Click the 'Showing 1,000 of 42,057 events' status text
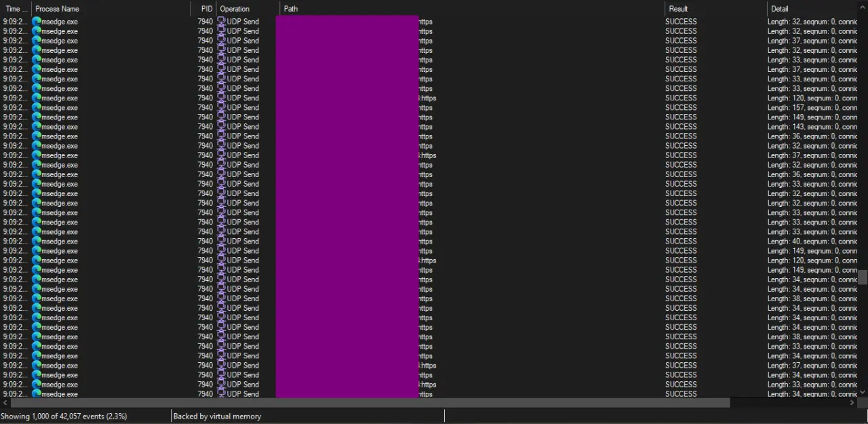The image size is (868, 424). point(64,416)
